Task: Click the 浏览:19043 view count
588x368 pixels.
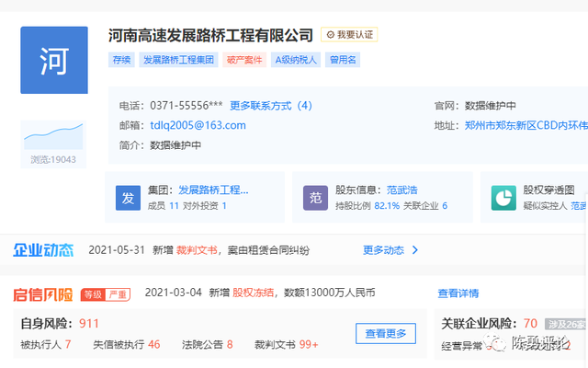Action: coord(53,159)
